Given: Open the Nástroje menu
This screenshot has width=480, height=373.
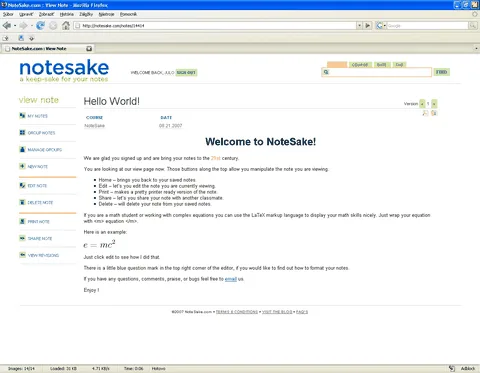Looking at the screenshot, I should coord(106,14).
